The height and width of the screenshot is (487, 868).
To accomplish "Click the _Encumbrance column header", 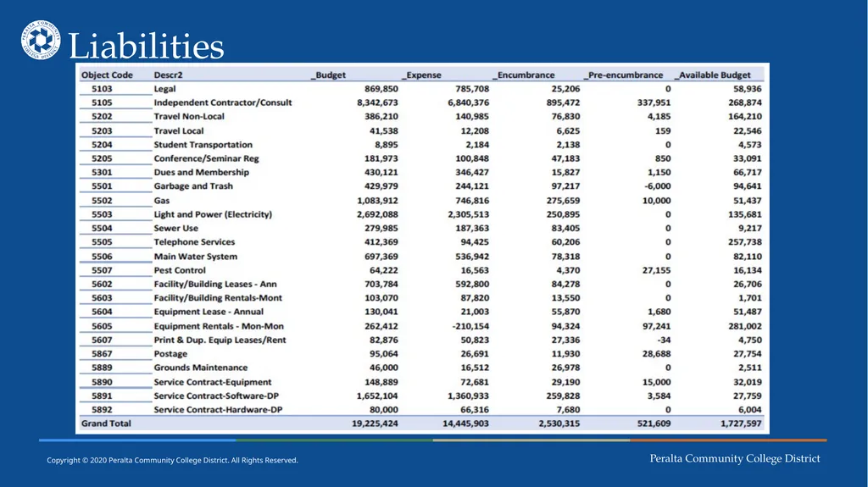I will [x=524, y=75].
